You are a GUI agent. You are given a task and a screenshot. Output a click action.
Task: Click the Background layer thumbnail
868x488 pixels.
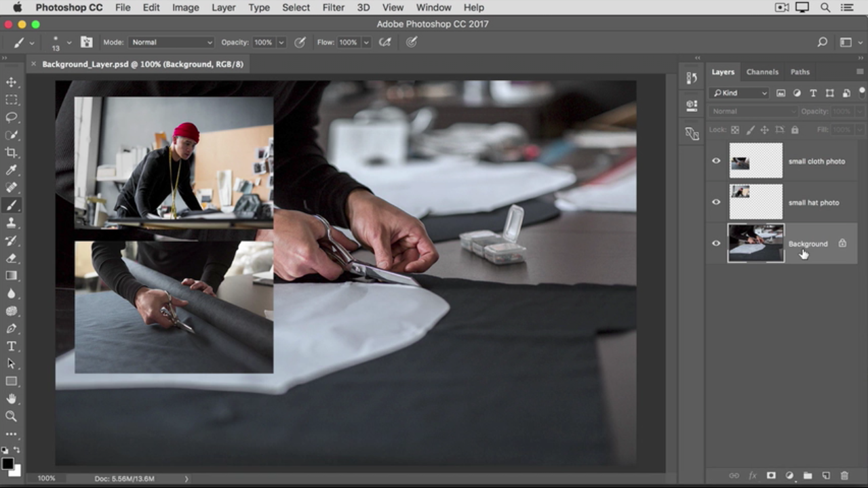755,243
